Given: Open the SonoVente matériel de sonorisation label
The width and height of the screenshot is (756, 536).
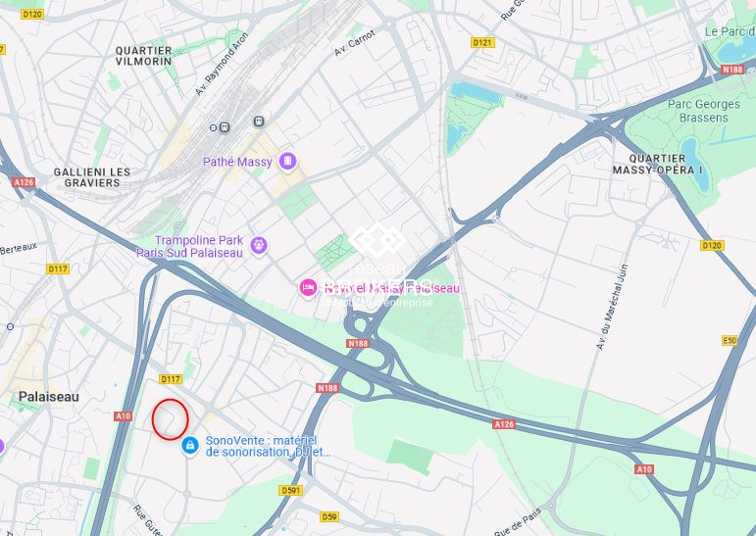Looking at the screenshot, I should 268,447.
